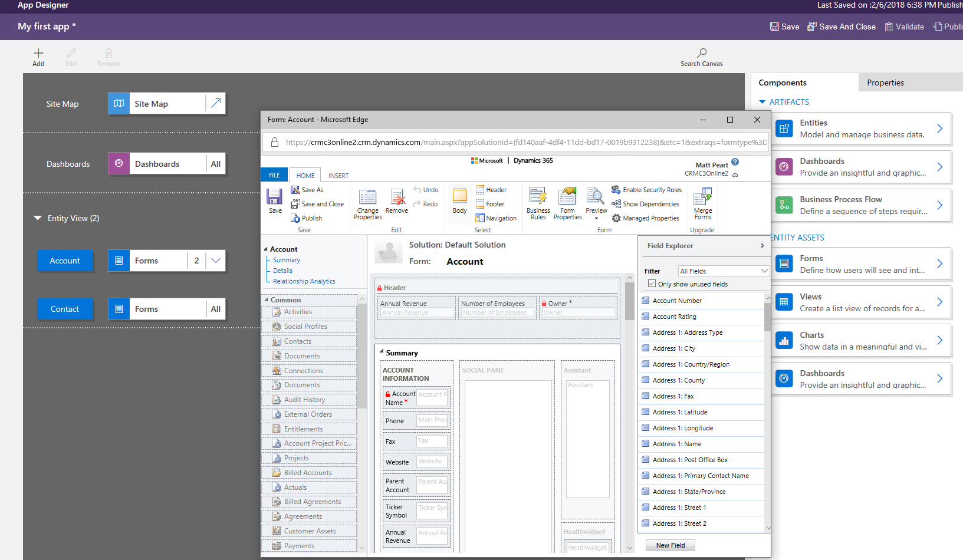Expand the Business Process Flow chevron
This screenshot has width=963, height=560.
939,205
